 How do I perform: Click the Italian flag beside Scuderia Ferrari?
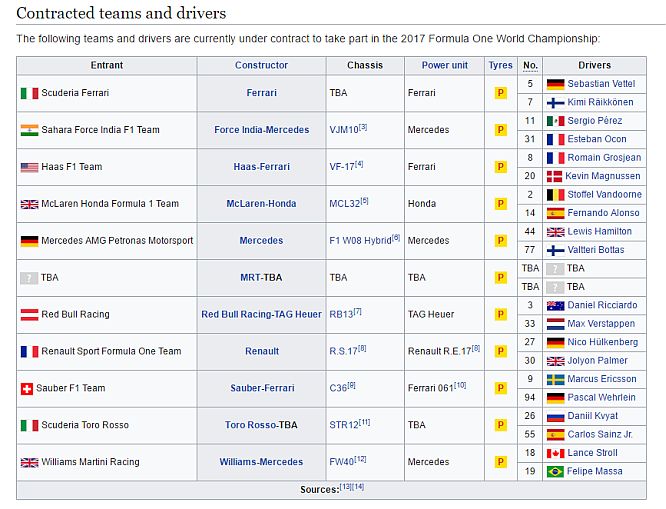29,93
